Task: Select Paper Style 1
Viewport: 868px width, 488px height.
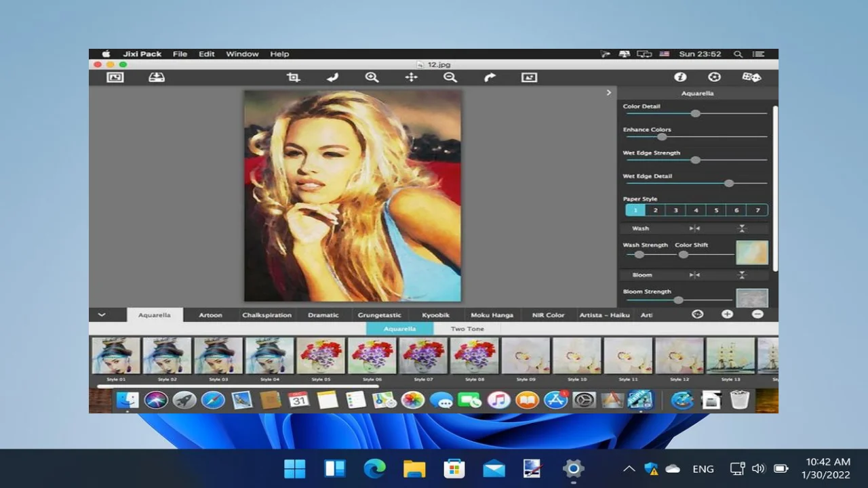Action: pos(635,210)
